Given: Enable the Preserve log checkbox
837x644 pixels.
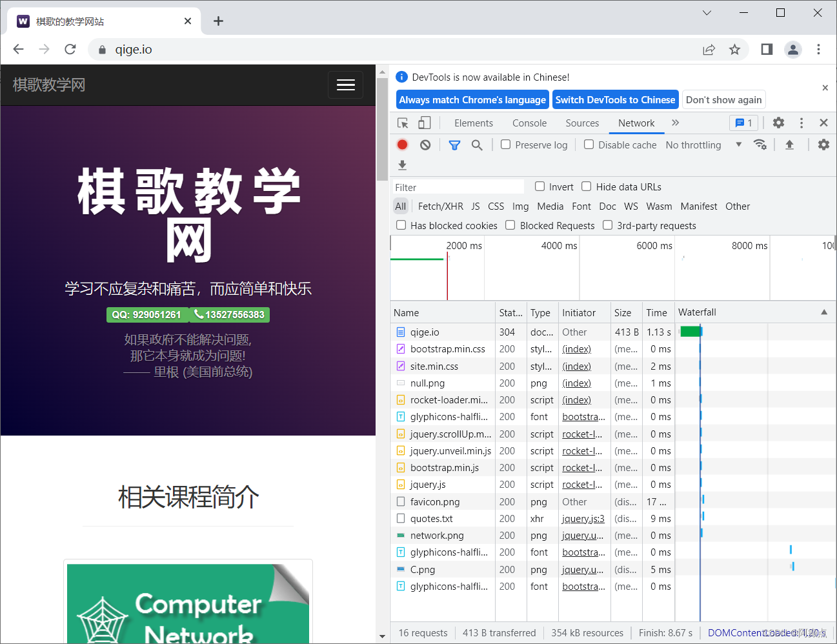Looking at the screenshot, I should 505,145.
